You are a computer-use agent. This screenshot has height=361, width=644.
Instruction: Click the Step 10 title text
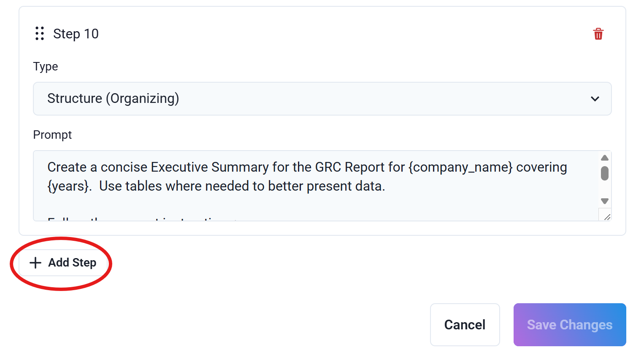click(x=76, y=34)
